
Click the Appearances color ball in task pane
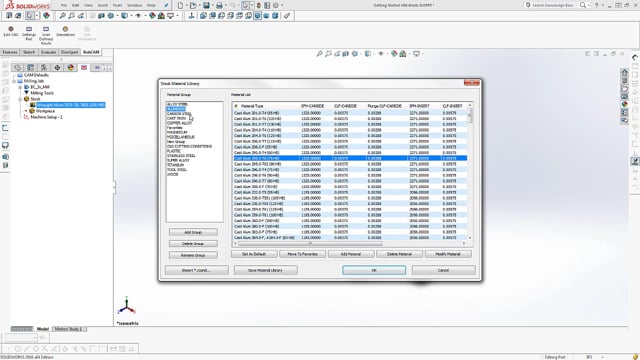pyautogui.click(x=624, y=104)
